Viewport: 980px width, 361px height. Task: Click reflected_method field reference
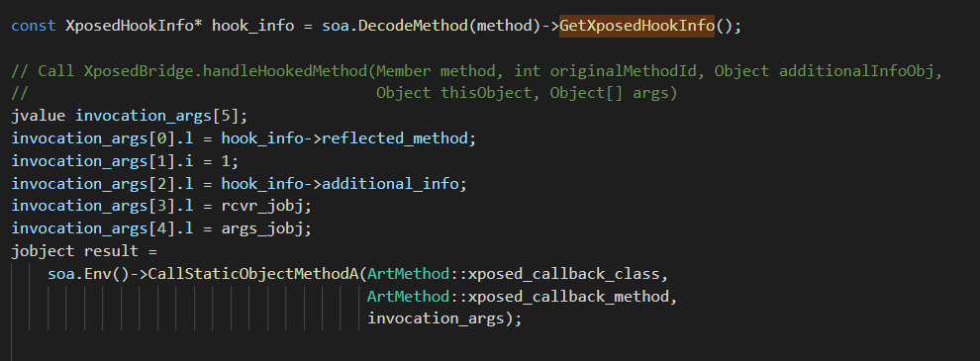point(394,138)
